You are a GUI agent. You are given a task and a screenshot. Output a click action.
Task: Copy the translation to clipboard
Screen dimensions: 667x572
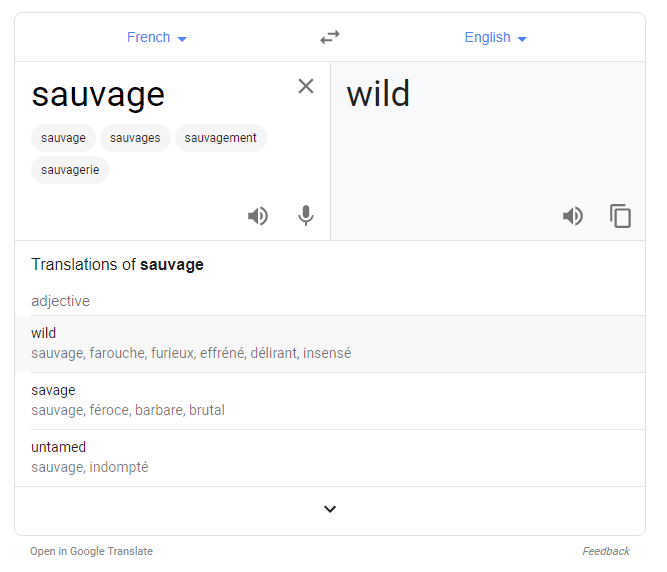coord(620,216)
